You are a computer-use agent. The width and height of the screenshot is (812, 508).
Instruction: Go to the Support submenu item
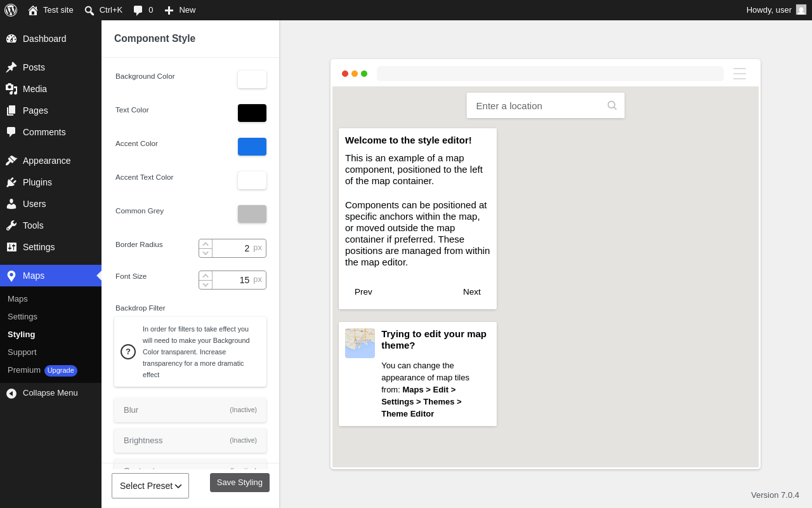[22, 352]
